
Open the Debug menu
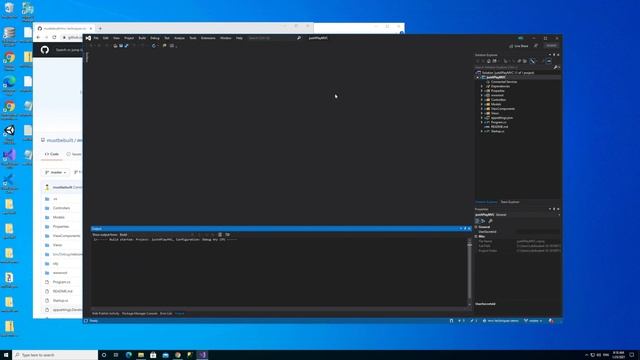(x=155, y=38)
